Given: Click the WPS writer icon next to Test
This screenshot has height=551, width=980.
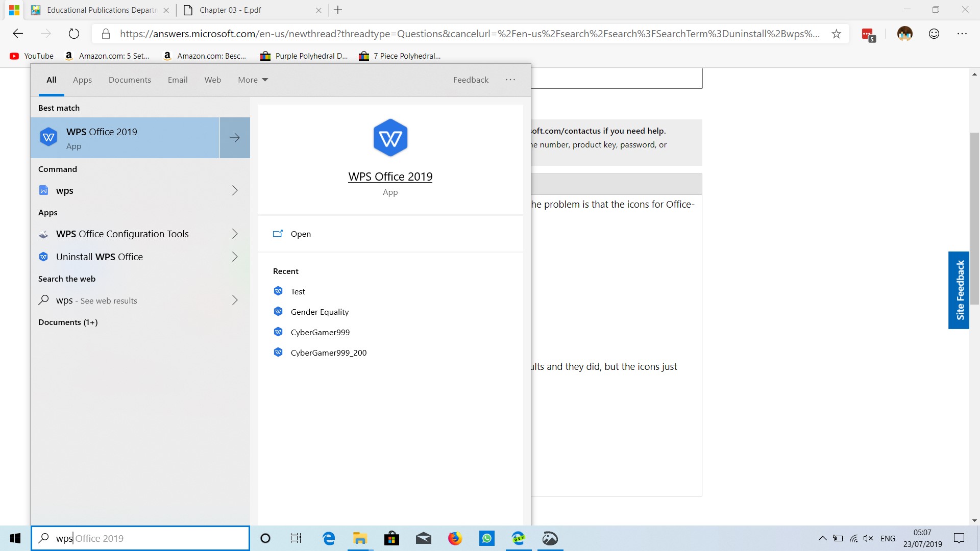Looking at the screenshot, I should 278,291.
